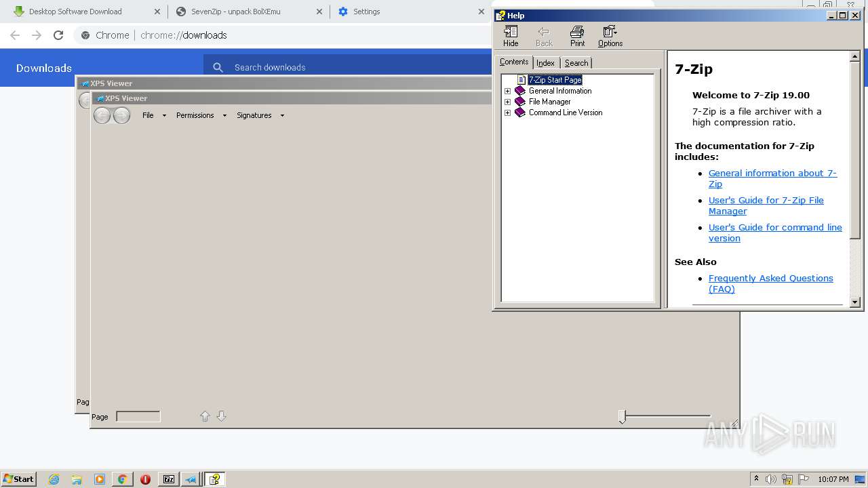
Task: Click the next page down arrow in XPS Viewer
Action: pos(221,416)
